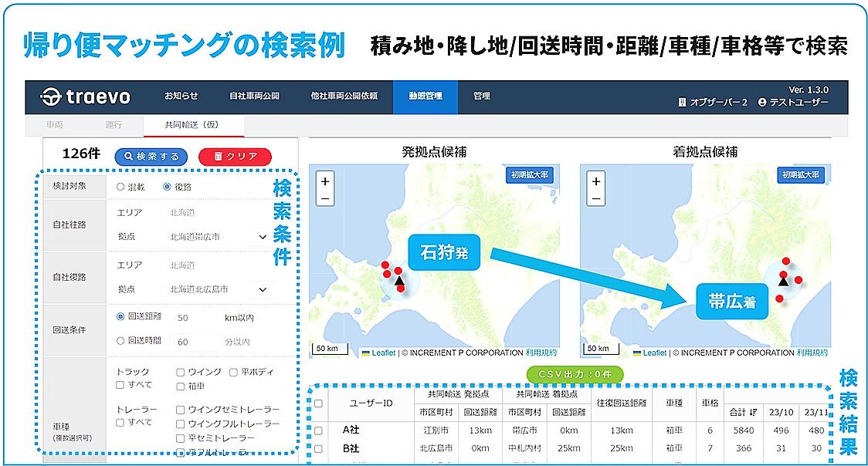868x466 pixels.
Task: Click the オブザーバー2 building icon
Action: pyautogui.click(x=682, y=103)
